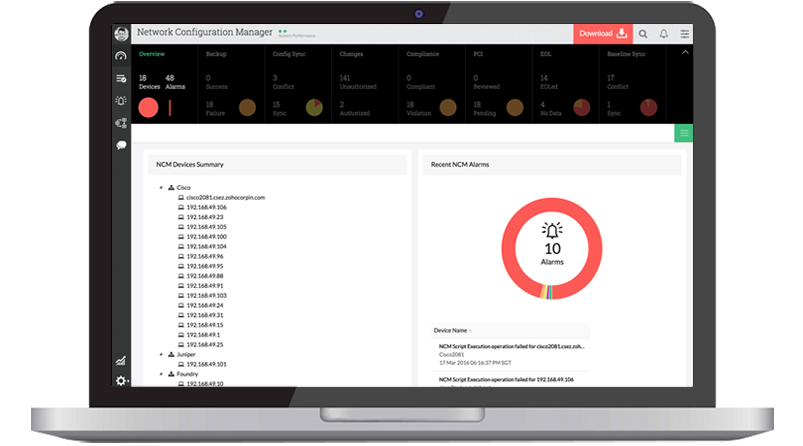Click the 10 Alarms donut chart
Screen dimensions: 803x446
pyautogui.click(x=552, y=248)
